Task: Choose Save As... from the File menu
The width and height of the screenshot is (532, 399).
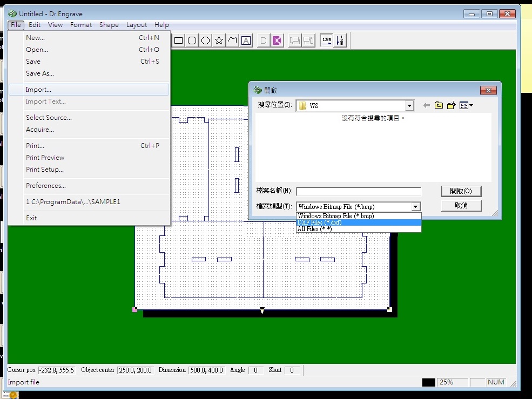Action: pyautogui.click(x=89, y=73)
